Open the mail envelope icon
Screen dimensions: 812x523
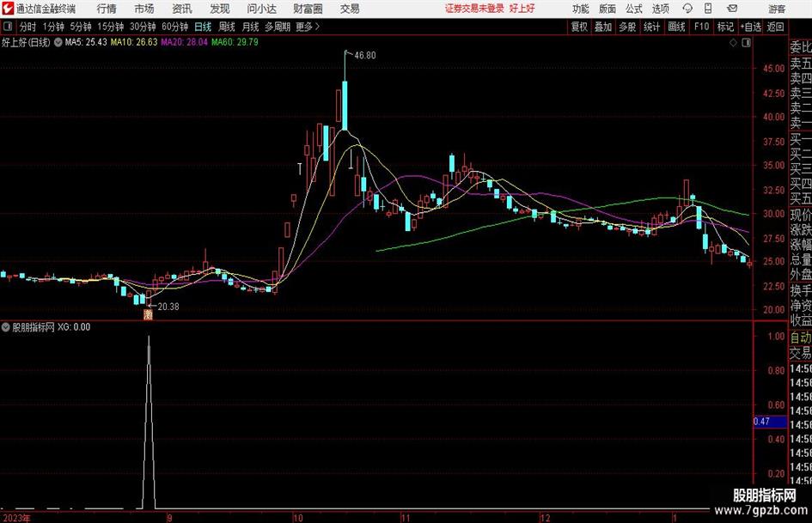tap(732, 9)
